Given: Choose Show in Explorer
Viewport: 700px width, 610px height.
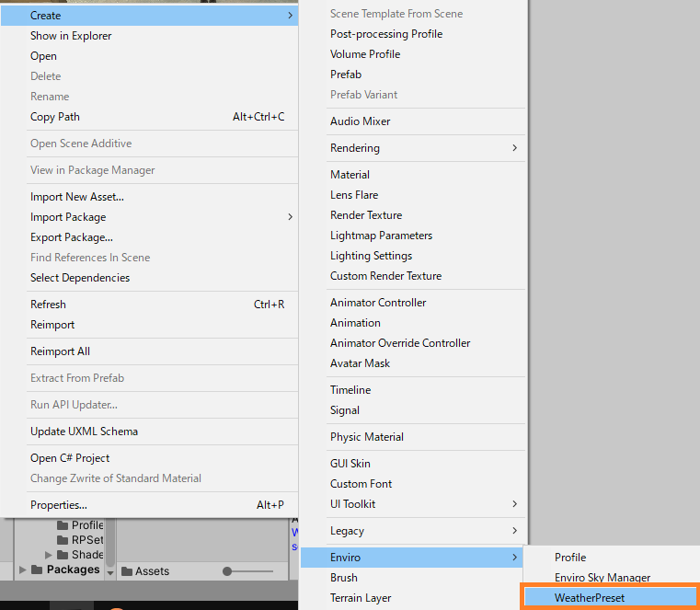Looking at the screenshot, I should (x=149, y=36).
